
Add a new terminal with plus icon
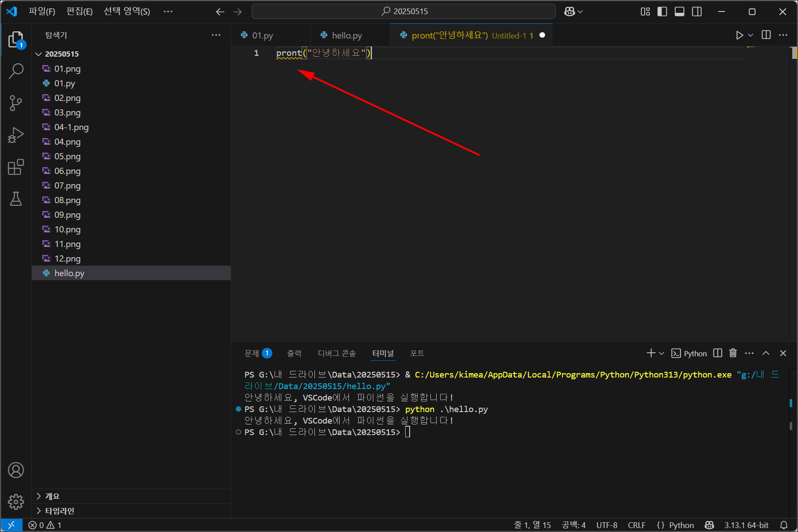click(651, 353)
